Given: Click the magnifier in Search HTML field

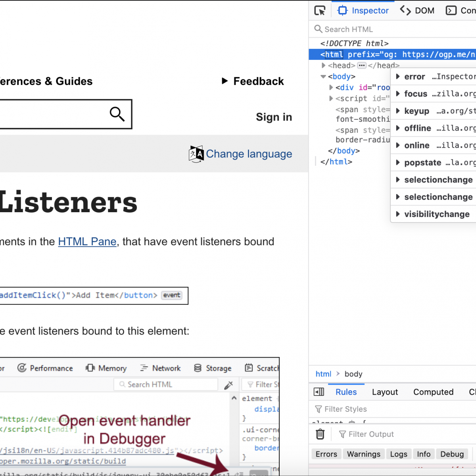Looking at the screenshot, I should coord(318,29).
